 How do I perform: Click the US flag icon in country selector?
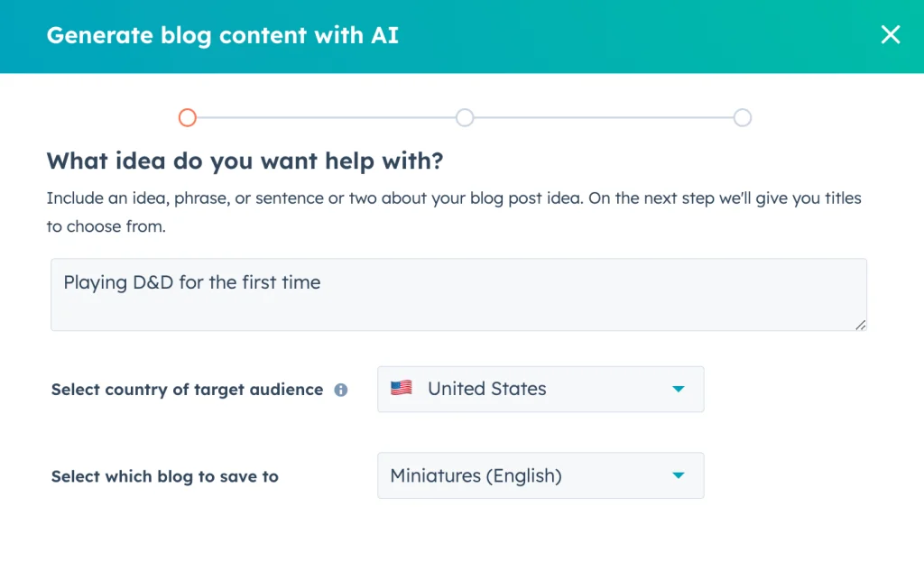[x=402, y=389]
